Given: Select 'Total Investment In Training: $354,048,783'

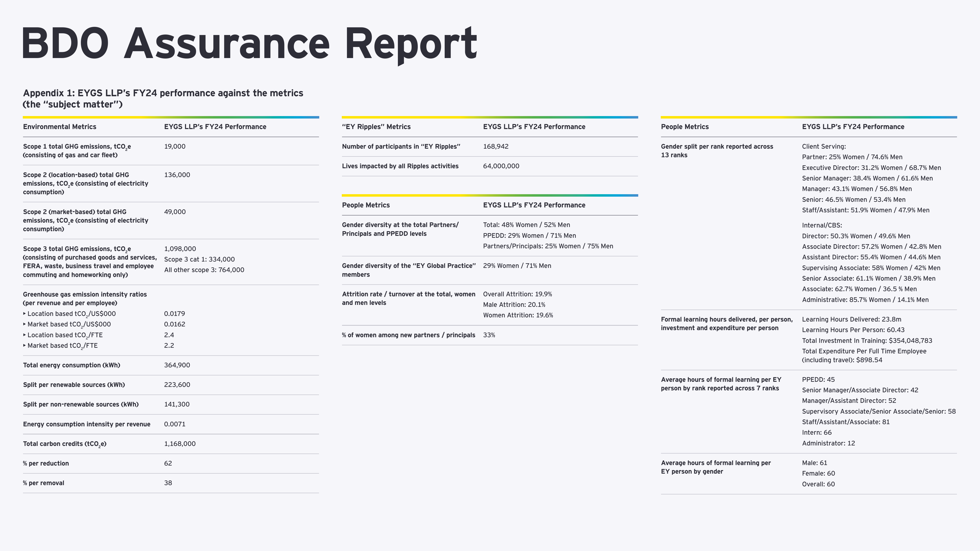Looking at the screenshot, I should 867,341.
